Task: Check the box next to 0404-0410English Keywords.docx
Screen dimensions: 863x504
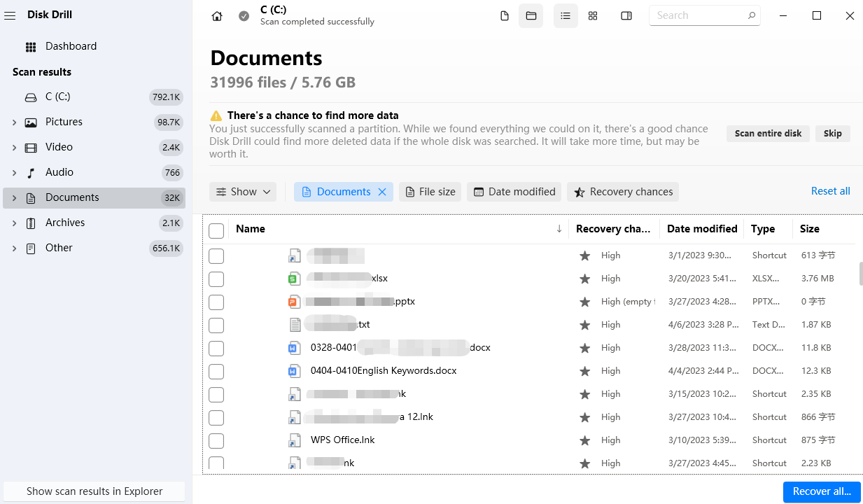Action: click(216, 372)
